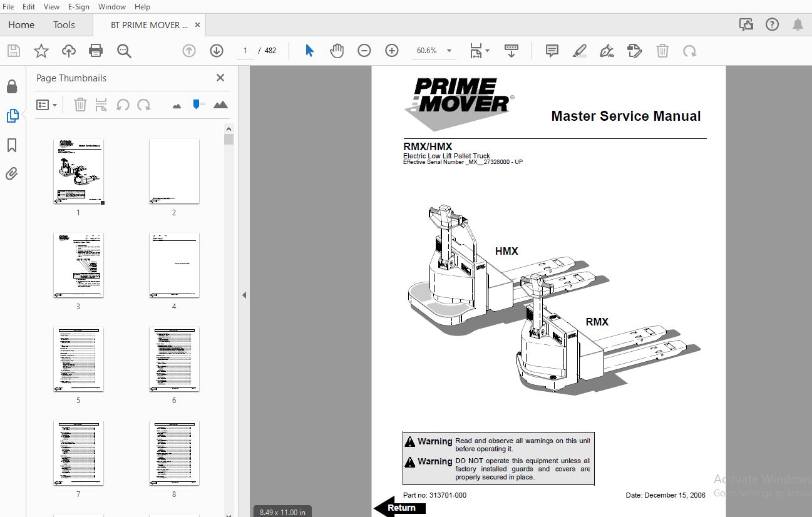Open the Edit menu

[29, 6]
